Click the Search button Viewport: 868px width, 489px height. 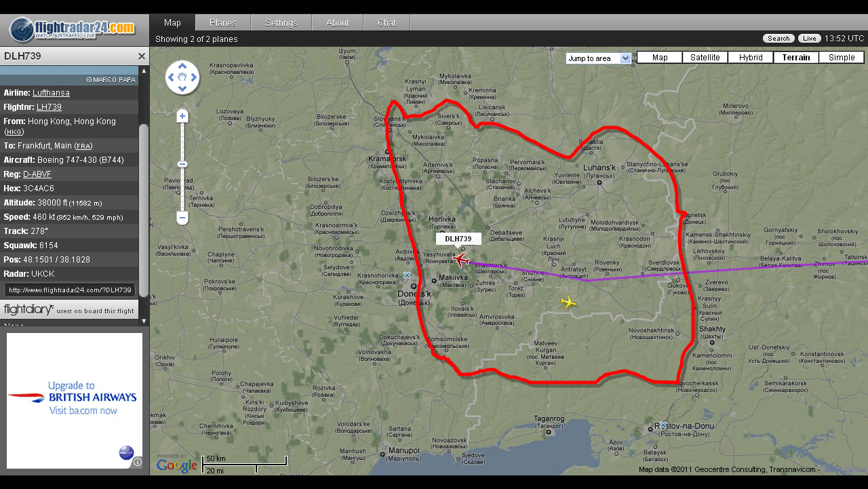point(778,39)
